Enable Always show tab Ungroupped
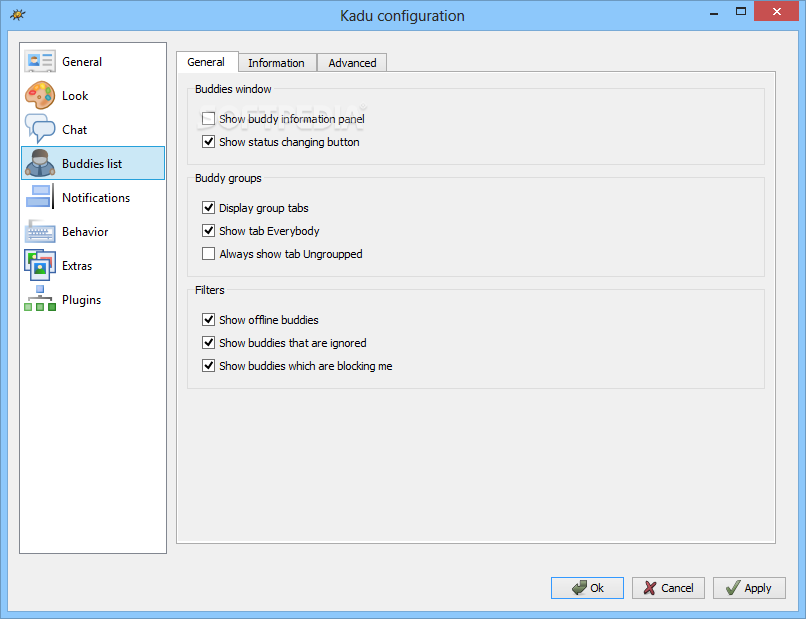This screenshot has height=619, width=806. 208,253
